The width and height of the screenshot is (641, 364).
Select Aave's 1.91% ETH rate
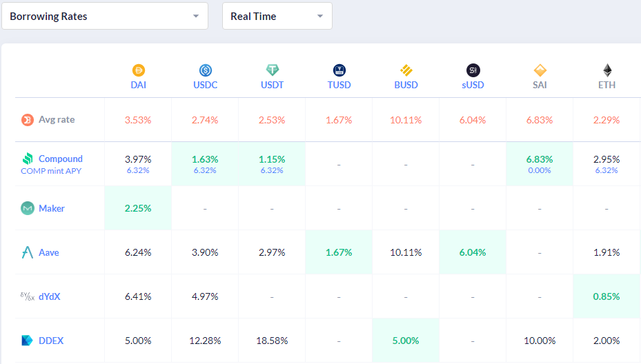coord(607,252)
